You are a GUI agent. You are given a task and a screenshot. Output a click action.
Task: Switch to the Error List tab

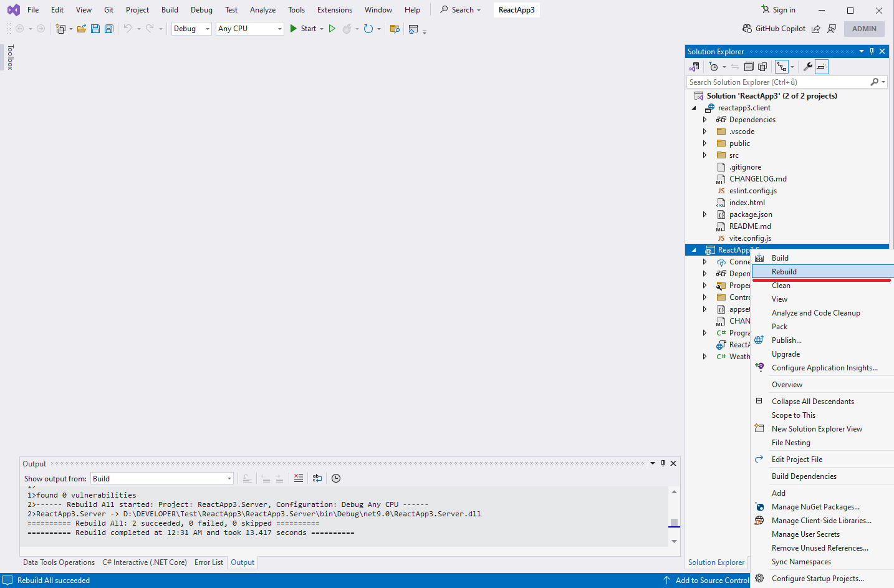[x=209, y=562]
